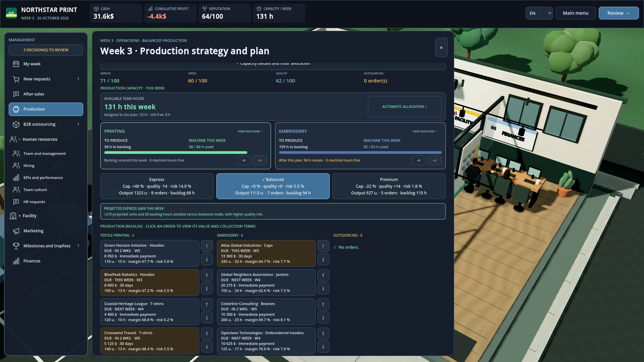Decrease Printing hours by 5
The height and width of the screenshot is (362, 644).
(244, 161)
